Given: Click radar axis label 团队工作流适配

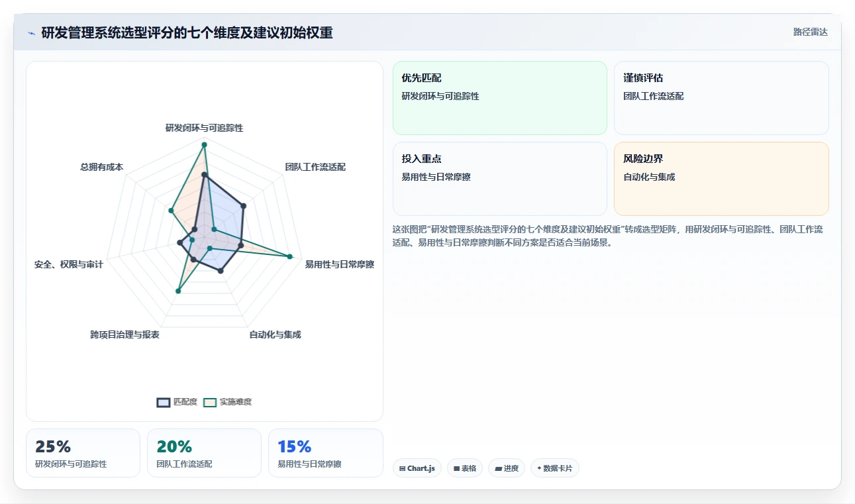Looking at the screenshot, I should pyautogui.click(x=315, y=167).
